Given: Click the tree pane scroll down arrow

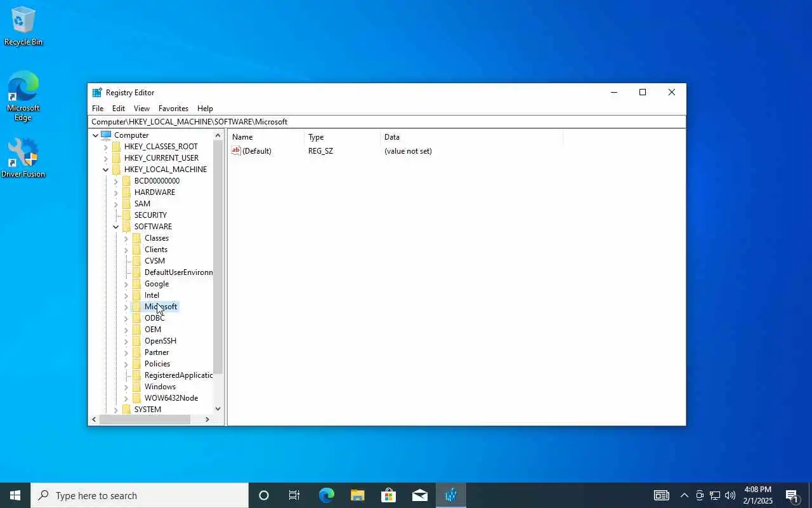Looking at the screenshot, I should 218,409.
